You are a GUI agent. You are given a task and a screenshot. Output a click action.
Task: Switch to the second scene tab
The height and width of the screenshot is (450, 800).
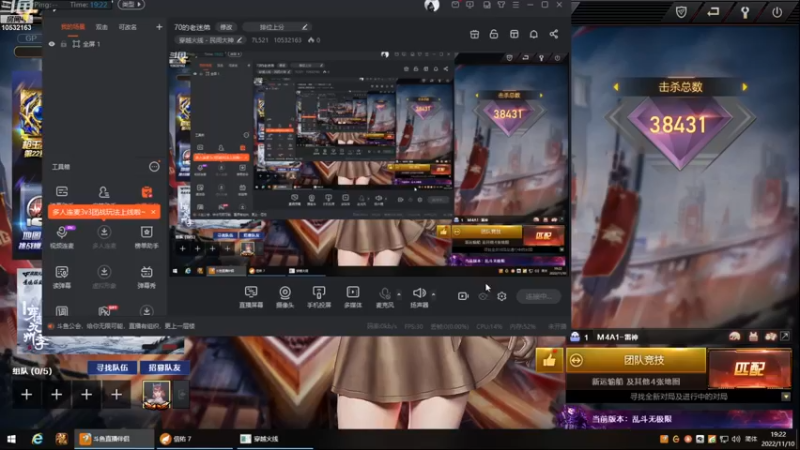(102, 27)
